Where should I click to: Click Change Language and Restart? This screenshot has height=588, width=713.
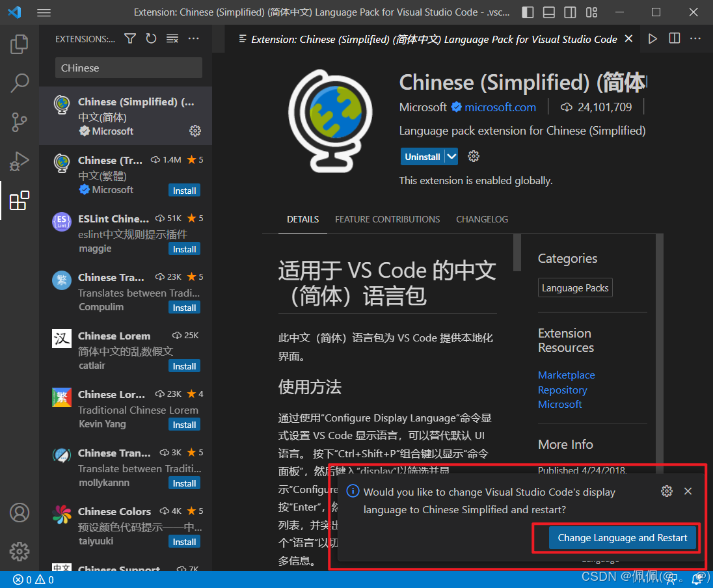(622, 537)
